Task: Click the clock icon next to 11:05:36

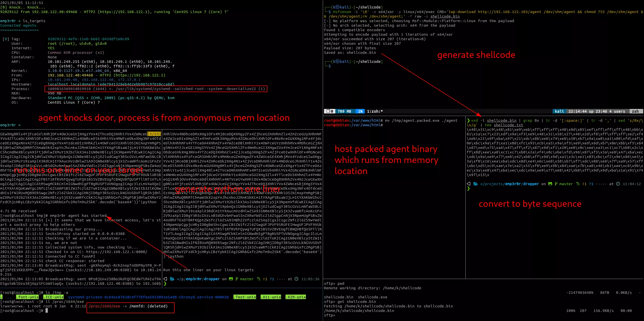Action: [x=296, y=279]
